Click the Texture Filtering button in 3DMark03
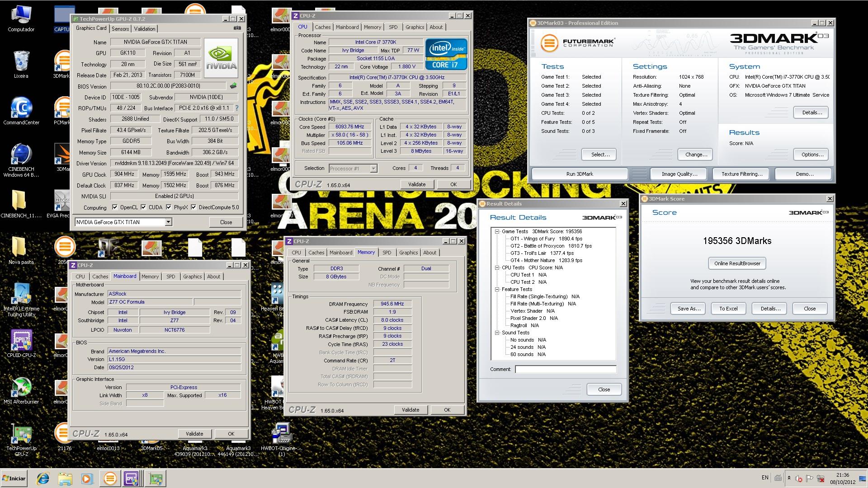The height and width of the screenshot is (488, 868). 741,174
